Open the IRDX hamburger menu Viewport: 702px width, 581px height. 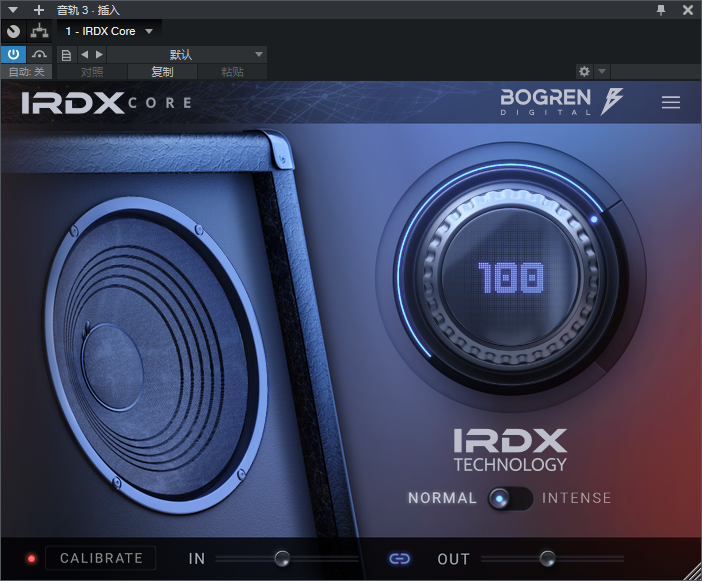(671, 102)
